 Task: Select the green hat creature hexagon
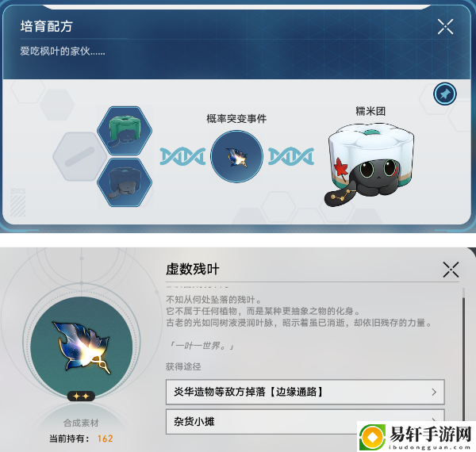125,131
